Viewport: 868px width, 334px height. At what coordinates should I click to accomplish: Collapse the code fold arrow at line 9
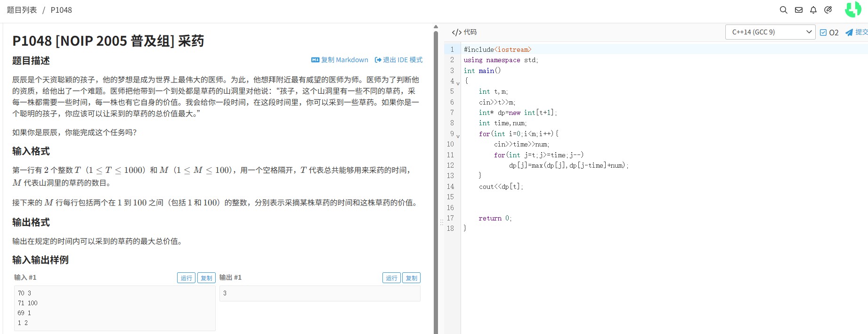458,136
